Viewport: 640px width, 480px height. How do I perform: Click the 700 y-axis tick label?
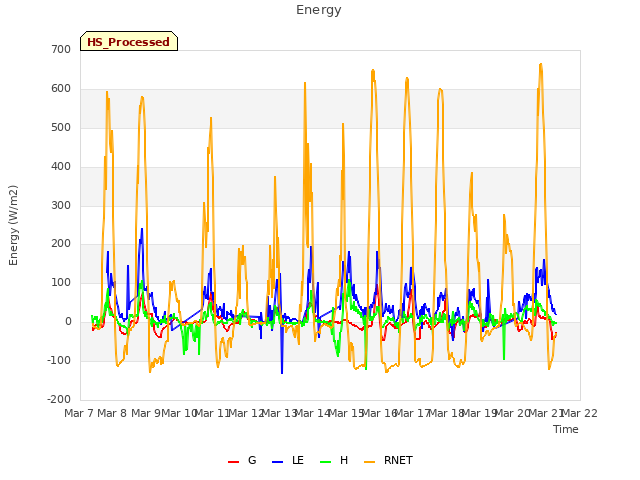pos(61,49)
